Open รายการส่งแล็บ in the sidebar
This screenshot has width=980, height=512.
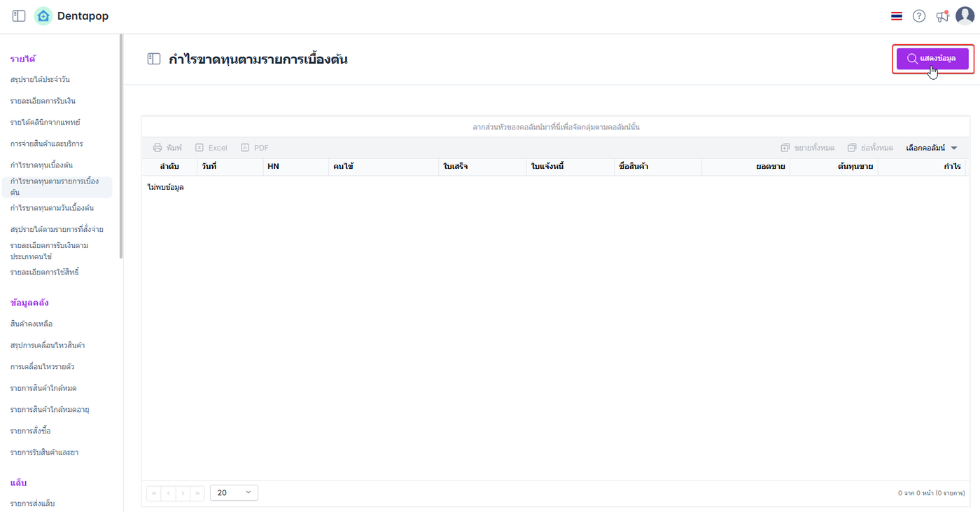[x=32, y=504]
